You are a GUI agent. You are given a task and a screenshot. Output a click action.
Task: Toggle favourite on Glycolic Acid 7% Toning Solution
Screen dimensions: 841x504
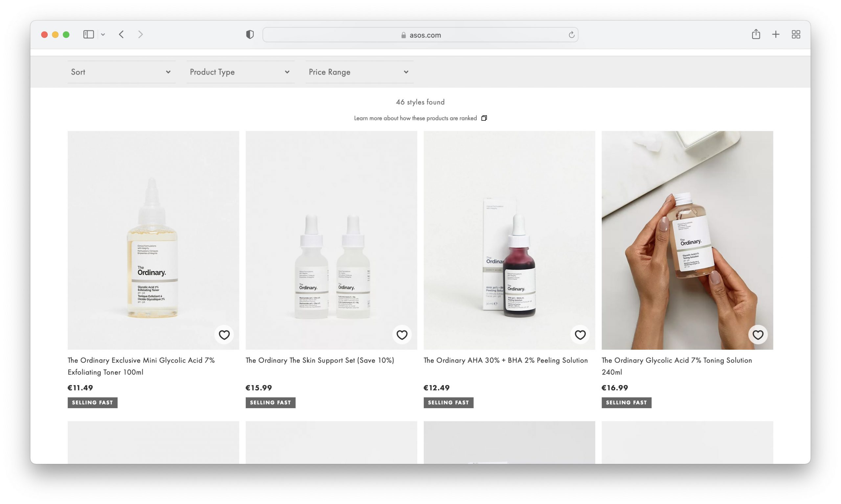tap(758, 335)
